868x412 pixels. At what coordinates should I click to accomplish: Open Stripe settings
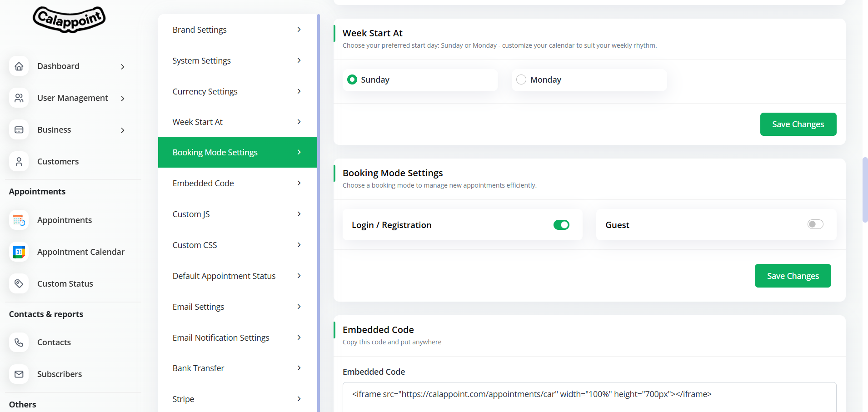[x=238, y=399]
